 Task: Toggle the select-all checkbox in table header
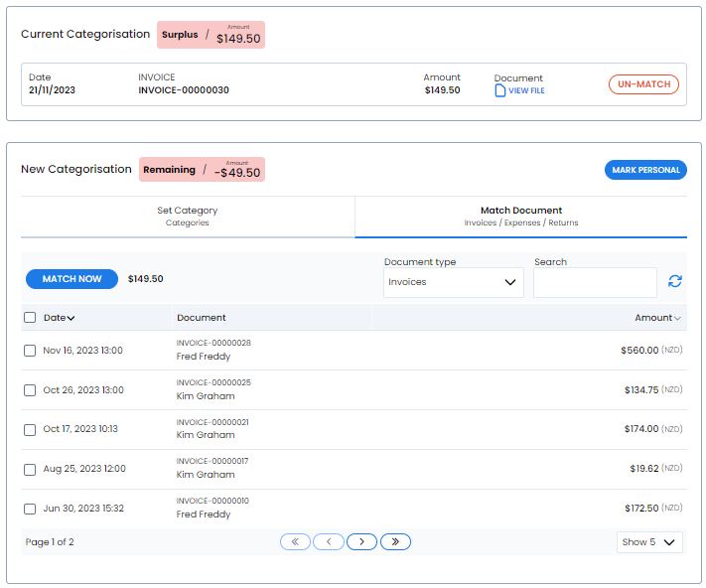coord(30,318)
